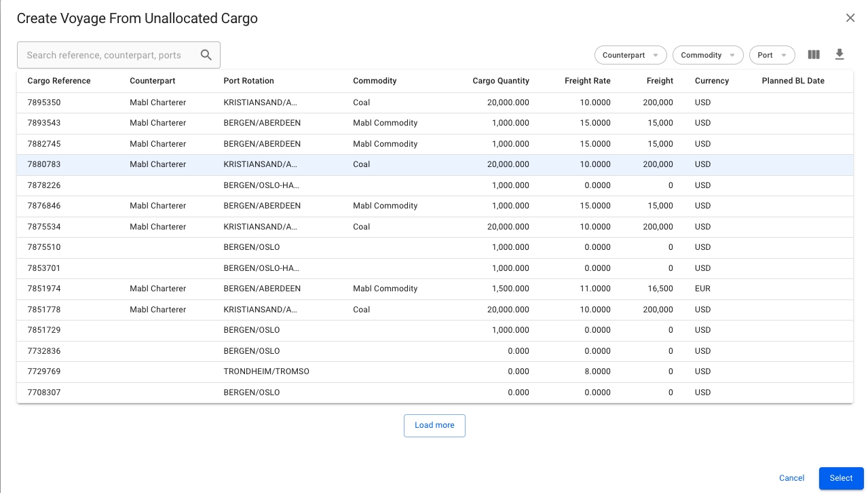Click the Load more button
868x493 pixels.
[x=434, y=425]
